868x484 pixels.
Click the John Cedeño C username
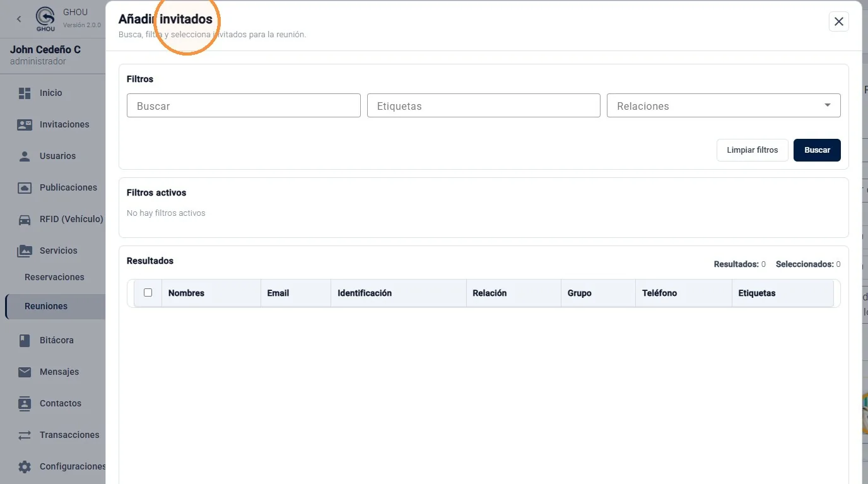[45, 49]
